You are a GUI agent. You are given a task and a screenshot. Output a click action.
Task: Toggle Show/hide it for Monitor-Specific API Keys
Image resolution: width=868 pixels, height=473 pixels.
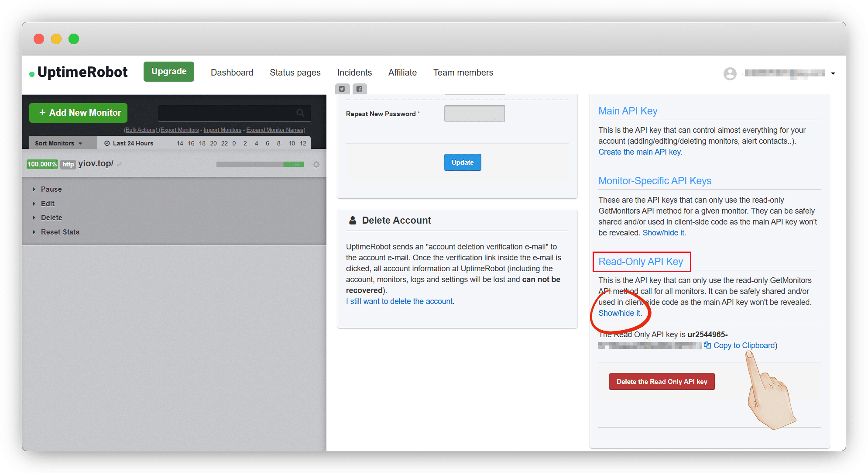664,233
